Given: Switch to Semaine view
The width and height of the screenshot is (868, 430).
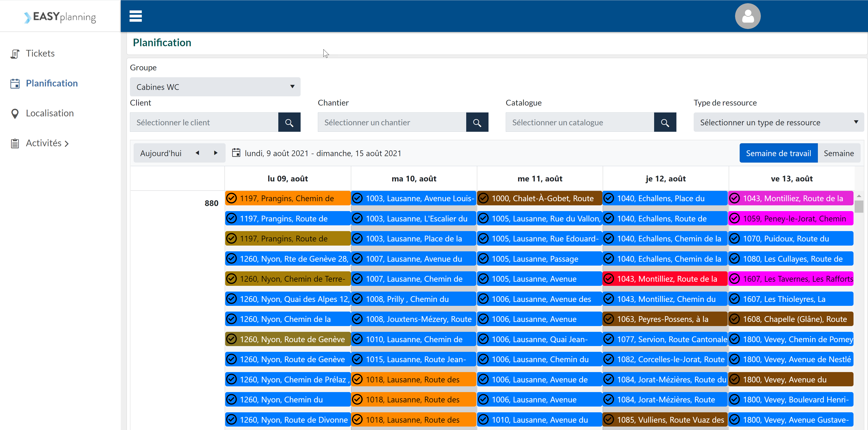Looking at the screenshot, I should (839, 153).
